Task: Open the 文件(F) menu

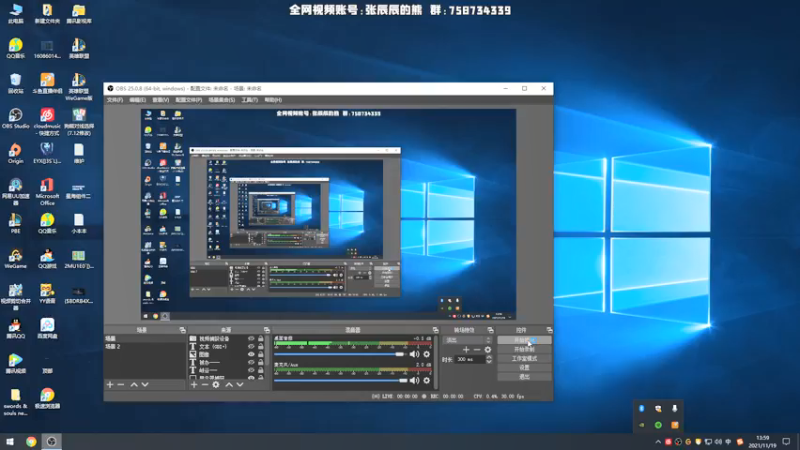Action: pyautogui.click(x=115, y=100)
